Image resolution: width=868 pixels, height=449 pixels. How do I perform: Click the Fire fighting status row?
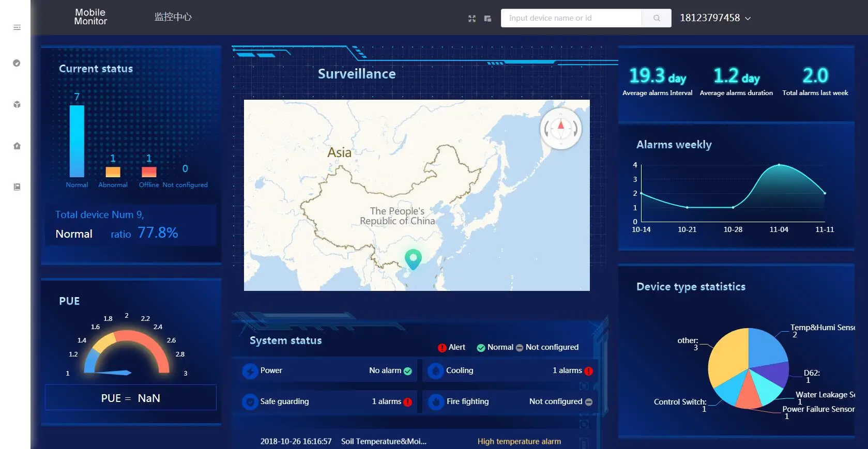tap(510, 401)
